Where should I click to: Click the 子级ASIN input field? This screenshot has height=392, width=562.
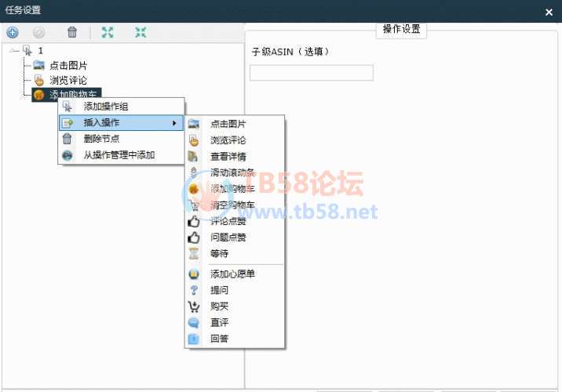click(x=311, y=73)
